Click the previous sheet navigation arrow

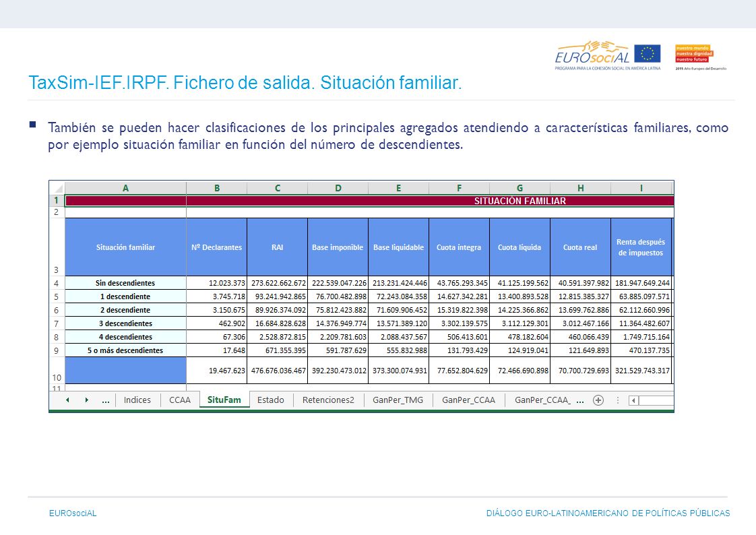click(67, 400)
